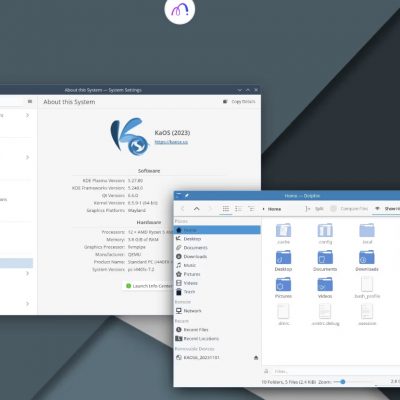Open Recent Locations in Places sidebar
The height and width of the screenshot is (400, 400).
(217, 339)
